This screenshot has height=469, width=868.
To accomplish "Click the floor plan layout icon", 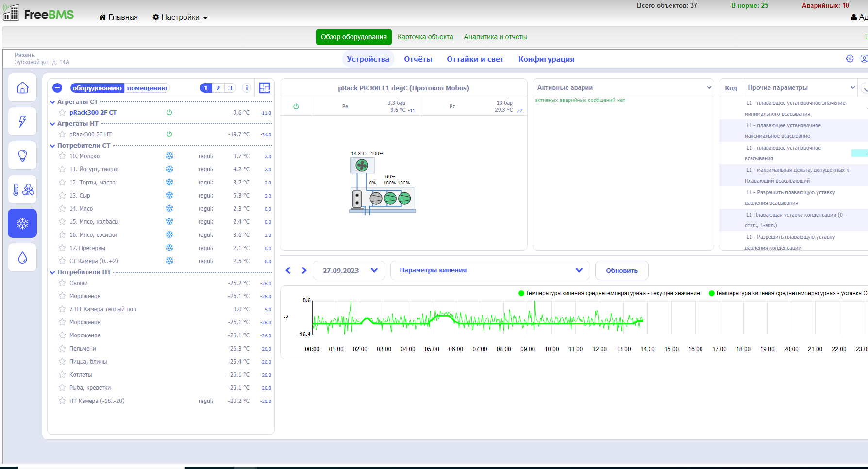I will coord(265,88).
